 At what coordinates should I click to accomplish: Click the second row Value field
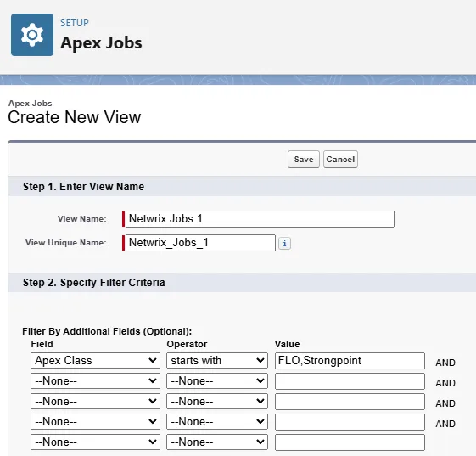350,381
